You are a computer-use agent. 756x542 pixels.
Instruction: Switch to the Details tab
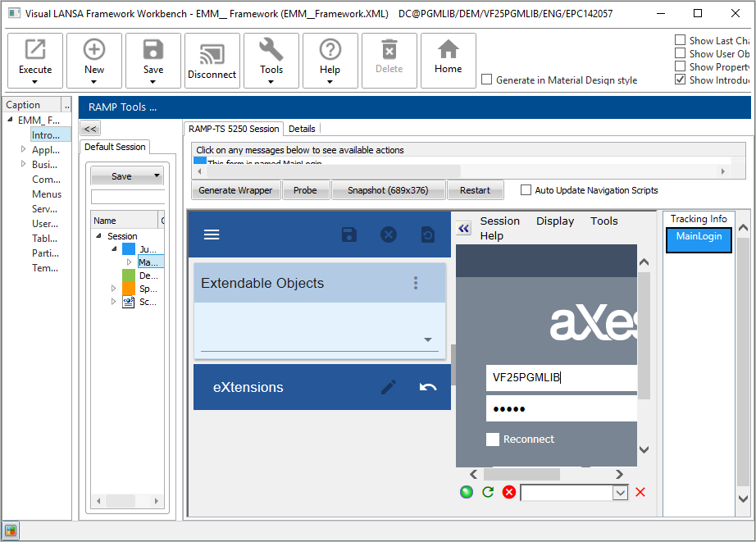tap(302, 129)
